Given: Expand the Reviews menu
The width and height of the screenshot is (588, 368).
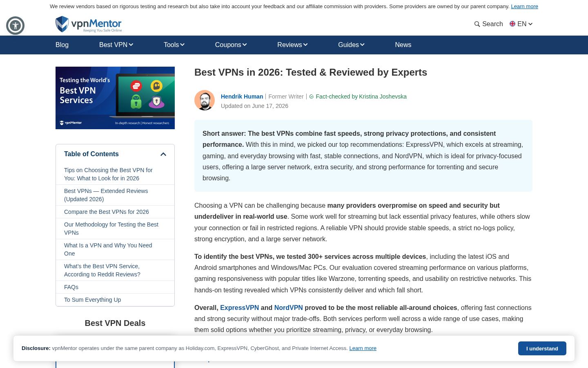Looking at the screenshot, I should (292, 45).
